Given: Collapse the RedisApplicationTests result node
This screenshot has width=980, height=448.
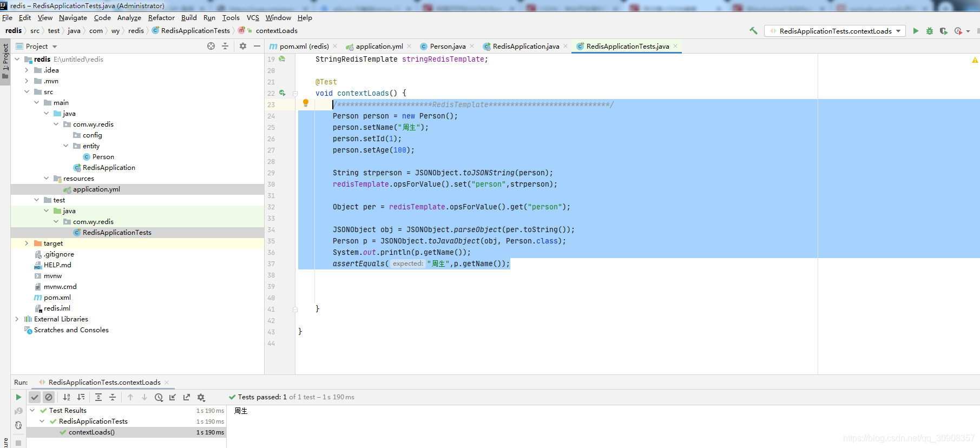Looking at the screenshot, I should tap(42, 421).
